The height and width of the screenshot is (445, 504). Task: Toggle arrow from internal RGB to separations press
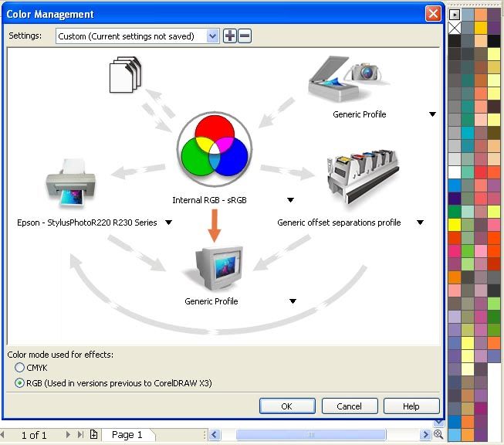pos(288,172)
